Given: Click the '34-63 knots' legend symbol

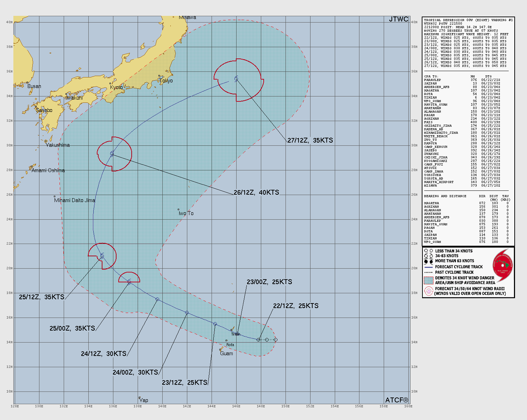Looking at the screenshot, I should click(x=428, y=256).
